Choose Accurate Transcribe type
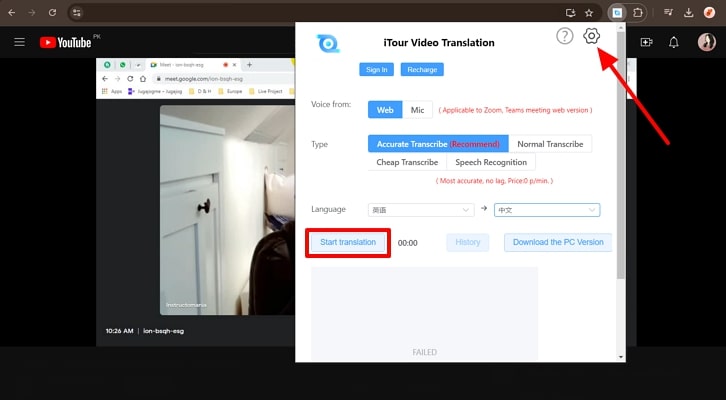The width and height of the screenshot is (726, 400). tap(435, 144)
